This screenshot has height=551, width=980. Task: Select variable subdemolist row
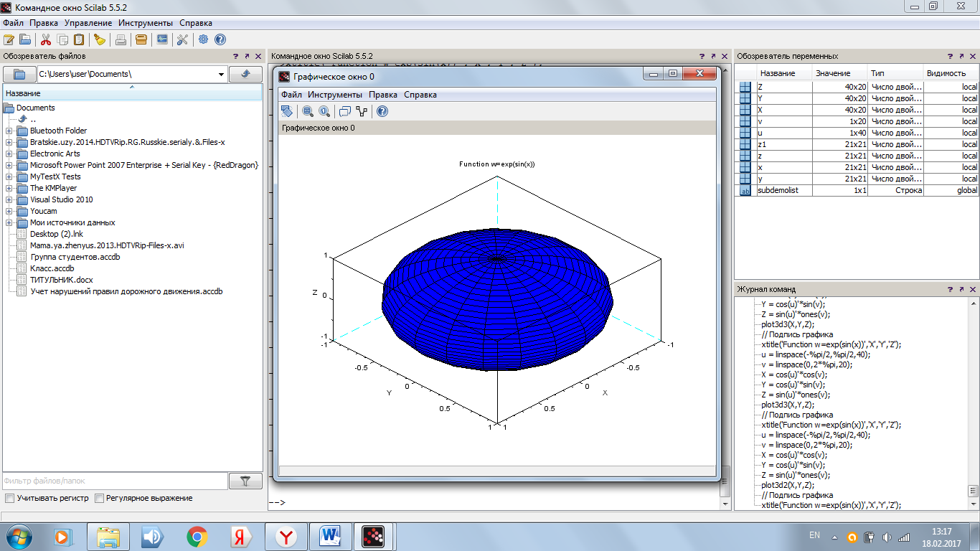(857, 190)
